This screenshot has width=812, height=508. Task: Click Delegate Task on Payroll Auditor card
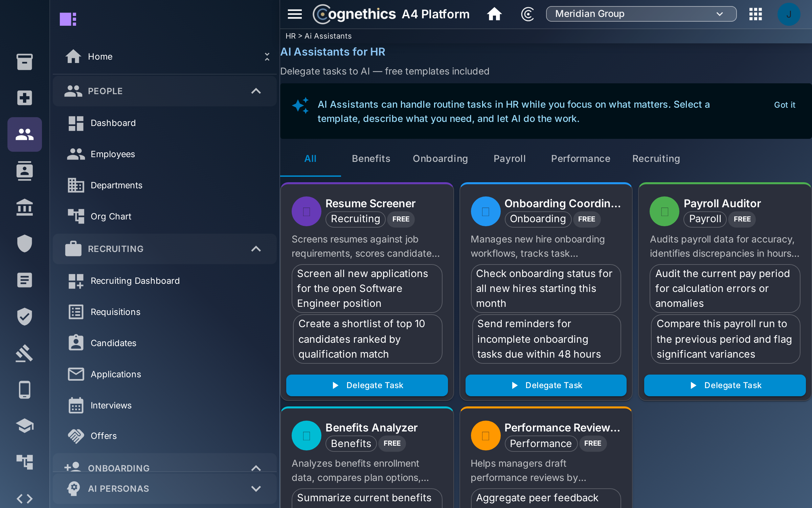(x=725, y=385)
